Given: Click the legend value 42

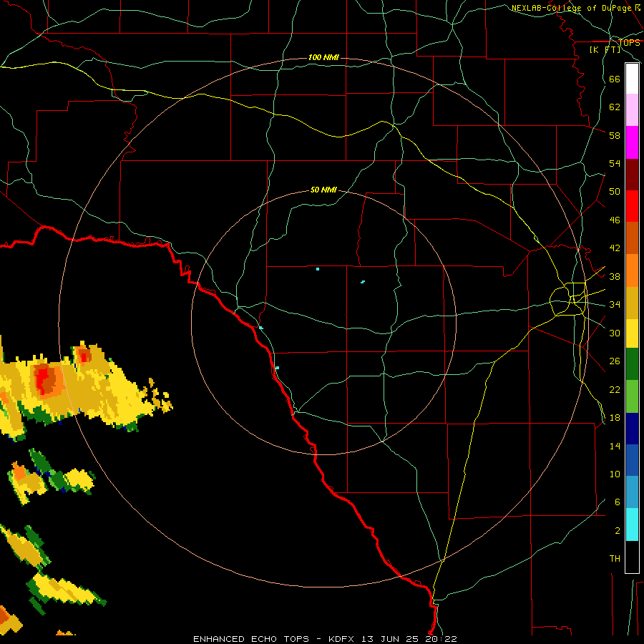Looking at the screenshot, I should (x=615, y=248).
